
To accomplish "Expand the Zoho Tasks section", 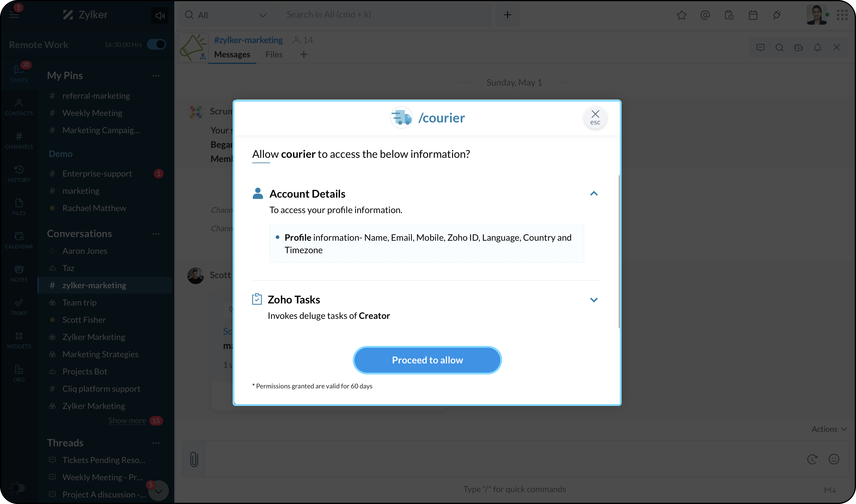I will point(594,300).
